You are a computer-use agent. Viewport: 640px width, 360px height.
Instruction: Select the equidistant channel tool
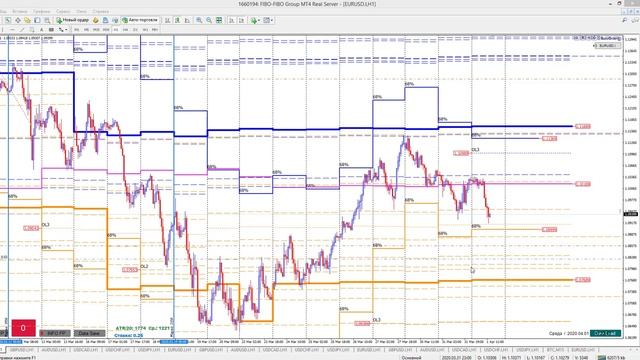click(32, 30)
